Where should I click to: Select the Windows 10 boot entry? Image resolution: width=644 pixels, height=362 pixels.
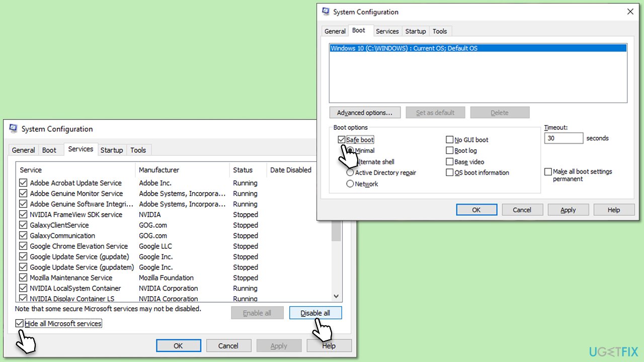pyautogui.click(x=477, y=48)
